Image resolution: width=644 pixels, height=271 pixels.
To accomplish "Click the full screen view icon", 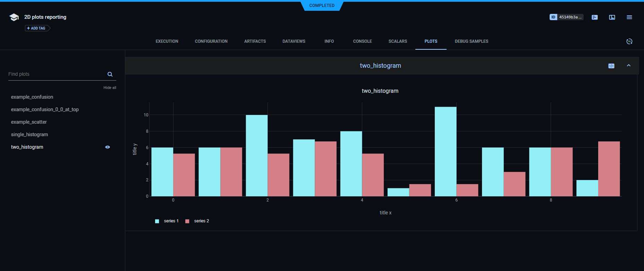I will point(612,17).
